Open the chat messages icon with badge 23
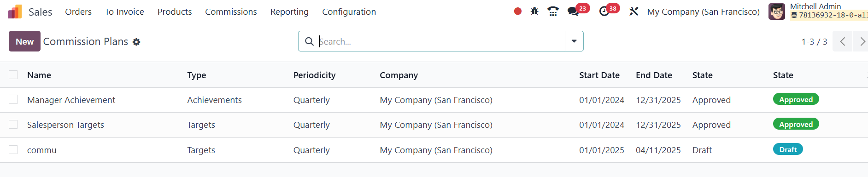The image size is (868, 177). click(573, 11)
